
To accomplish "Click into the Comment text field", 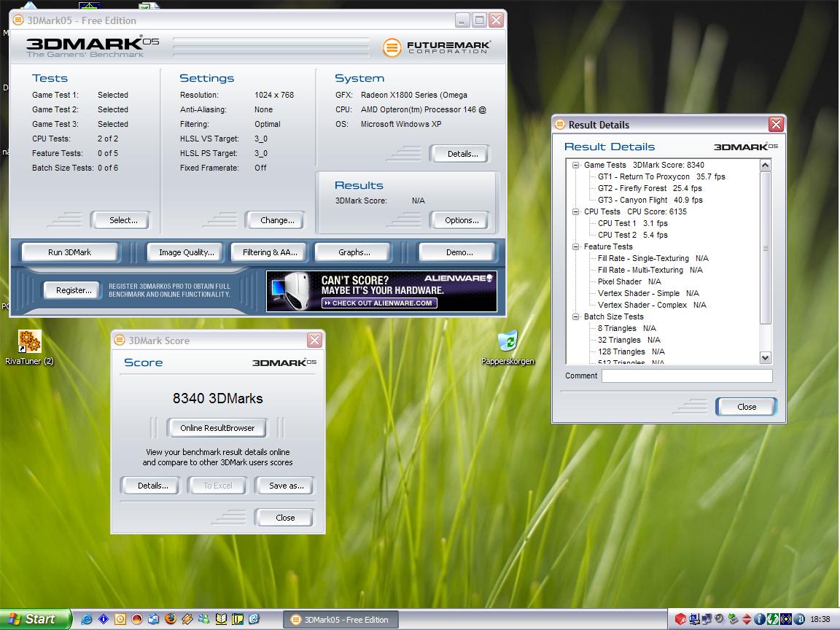I will [x=687, y=376].
